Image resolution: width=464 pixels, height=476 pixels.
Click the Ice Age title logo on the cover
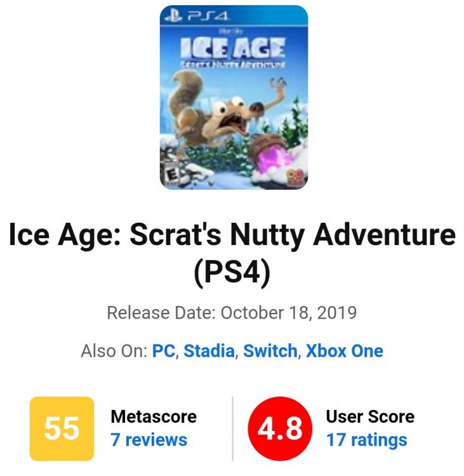click(x=233, y=48)
